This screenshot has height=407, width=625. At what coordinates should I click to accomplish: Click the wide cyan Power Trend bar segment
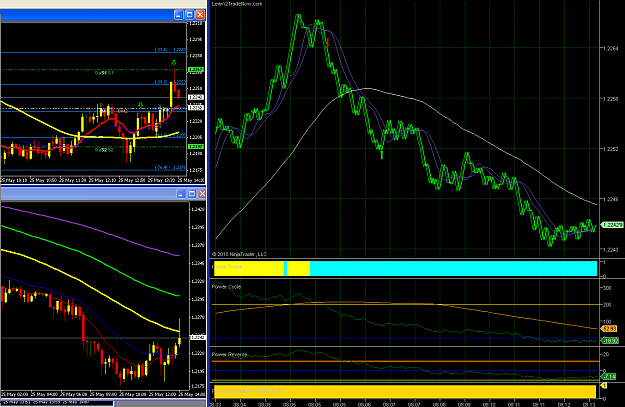[453, 268]
